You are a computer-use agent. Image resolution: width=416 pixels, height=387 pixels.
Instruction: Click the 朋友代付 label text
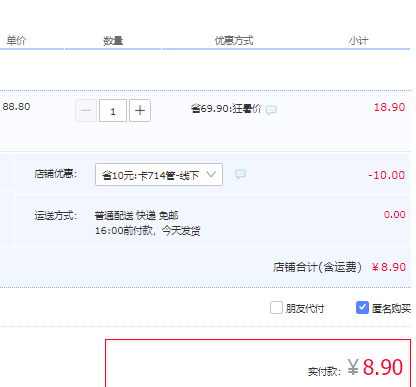(x=305, y=309)
